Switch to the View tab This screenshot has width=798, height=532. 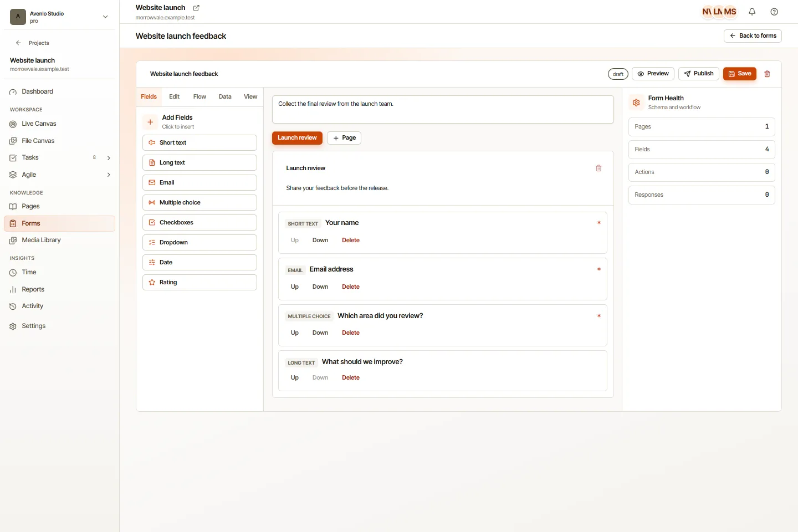(250, 96)
